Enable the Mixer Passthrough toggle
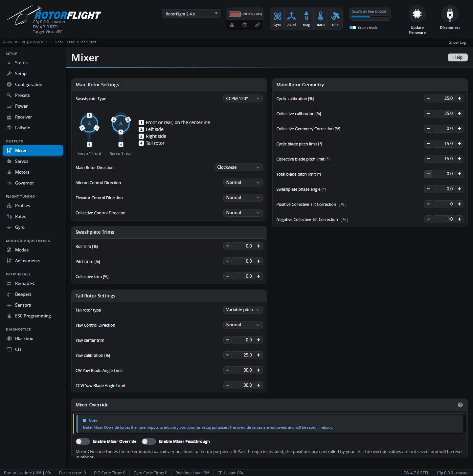Screen dimensions: 473x476 click(149, 442)
